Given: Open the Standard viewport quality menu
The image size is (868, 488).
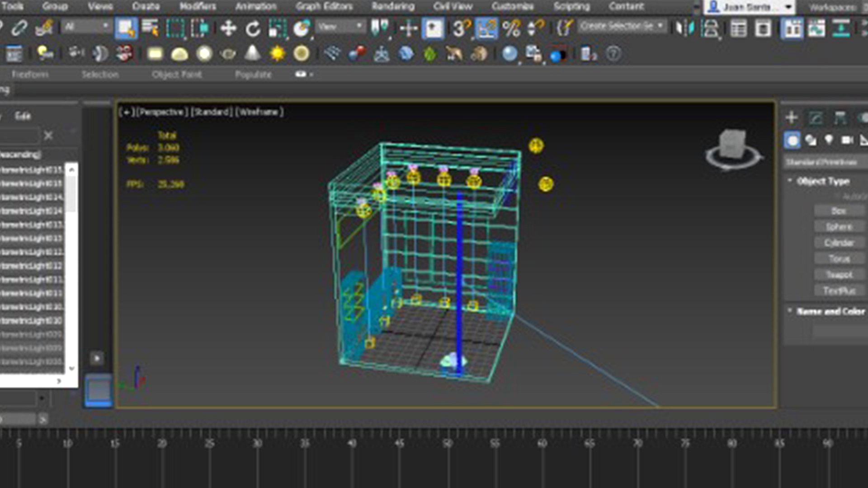Looking at the screenshot, I should 212,112.
